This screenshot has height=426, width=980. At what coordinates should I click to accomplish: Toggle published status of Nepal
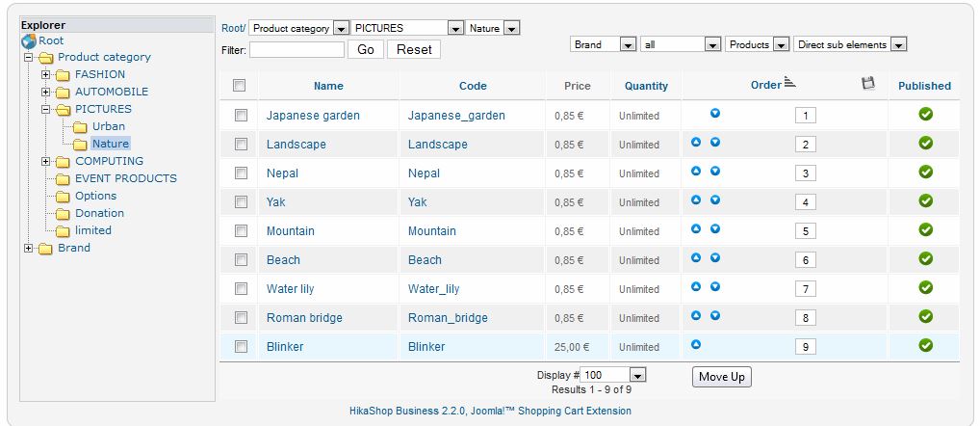click(926, 172)
